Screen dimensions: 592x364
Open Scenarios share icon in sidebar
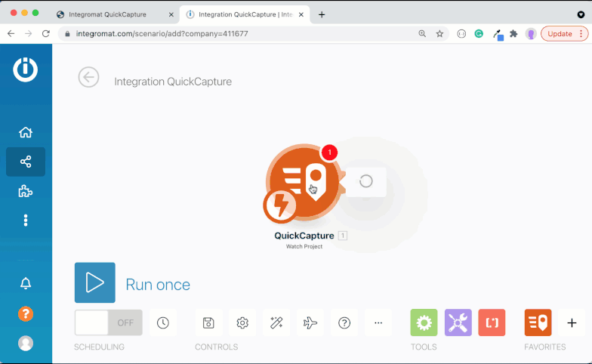point(26,162)
